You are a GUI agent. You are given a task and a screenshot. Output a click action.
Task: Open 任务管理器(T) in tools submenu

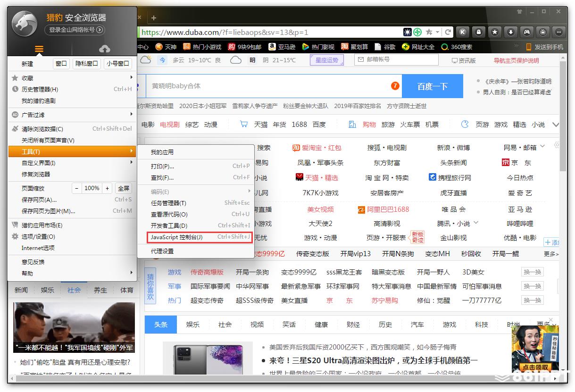tap(196, 203)
